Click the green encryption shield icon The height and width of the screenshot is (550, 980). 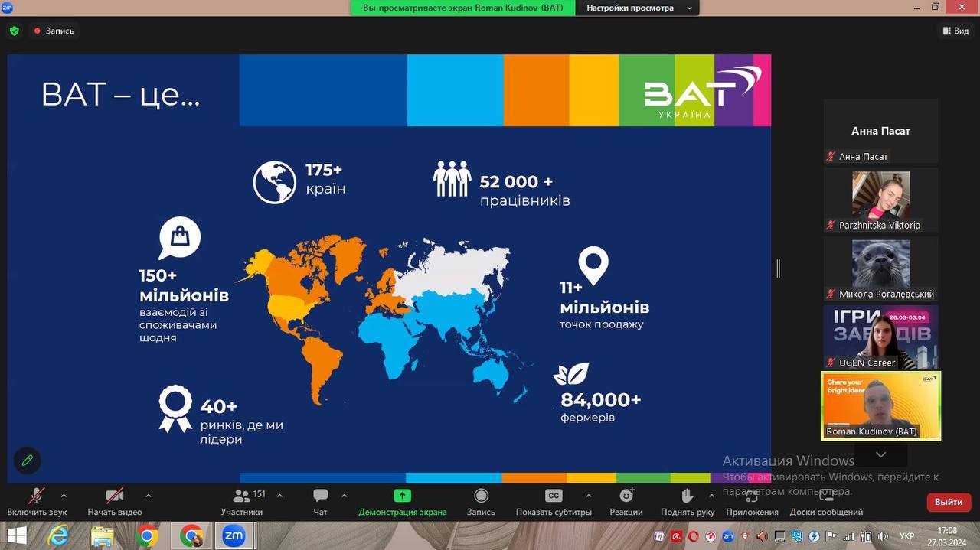pos(14,31)
